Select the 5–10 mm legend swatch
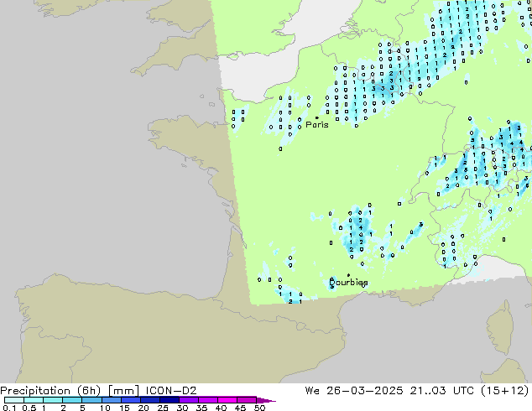Screen dimensions: 532x411 point(91,400)
